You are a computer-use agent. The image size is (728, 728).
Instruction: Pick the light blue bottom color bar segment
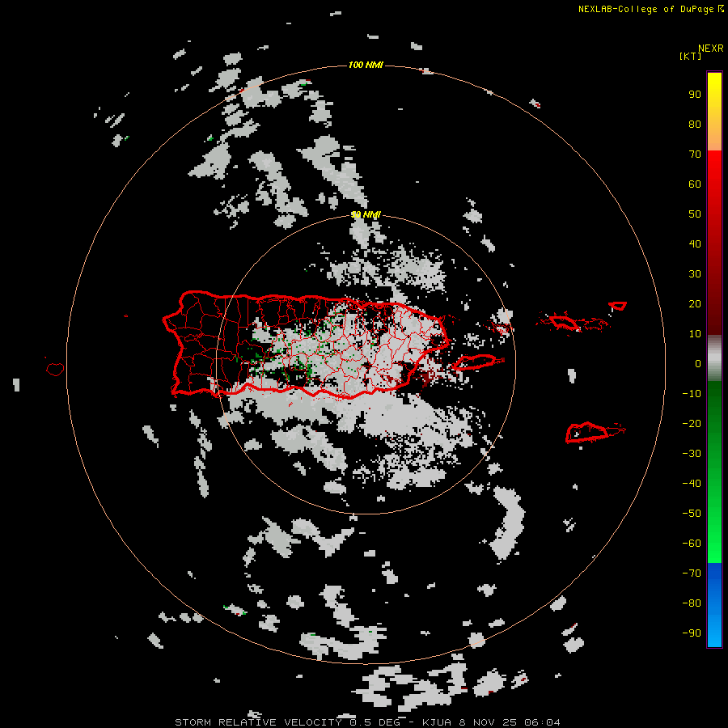click(x=714, y=627)
